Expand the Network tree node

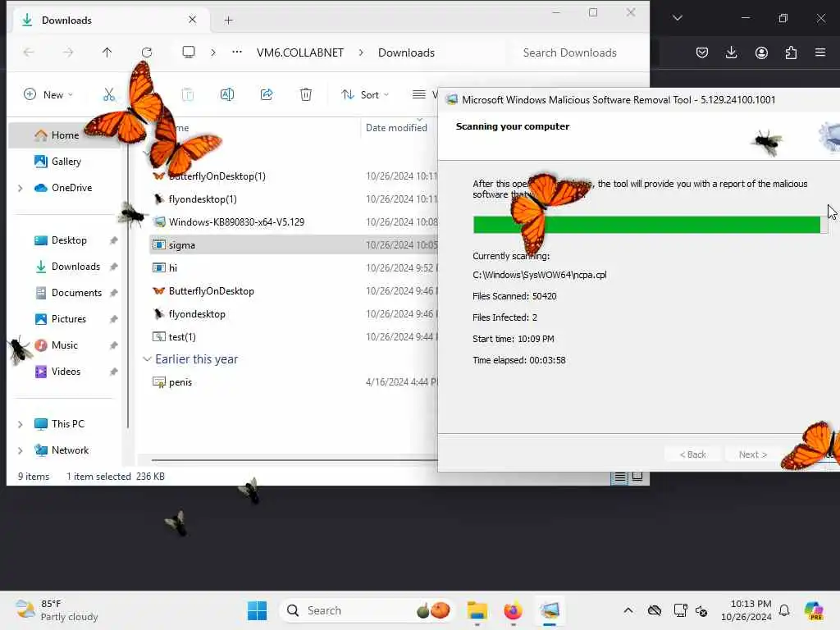tap(21, 450)
